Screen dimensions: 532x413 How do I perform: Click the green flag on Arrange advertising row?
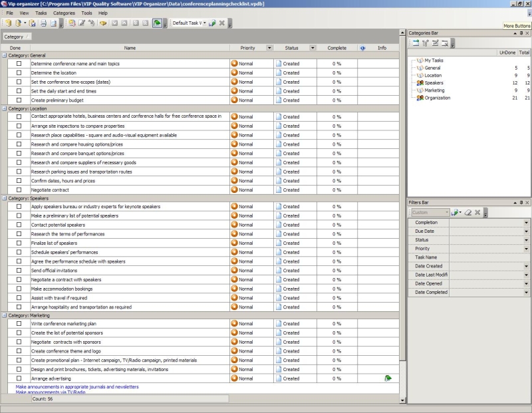[387, 378]
